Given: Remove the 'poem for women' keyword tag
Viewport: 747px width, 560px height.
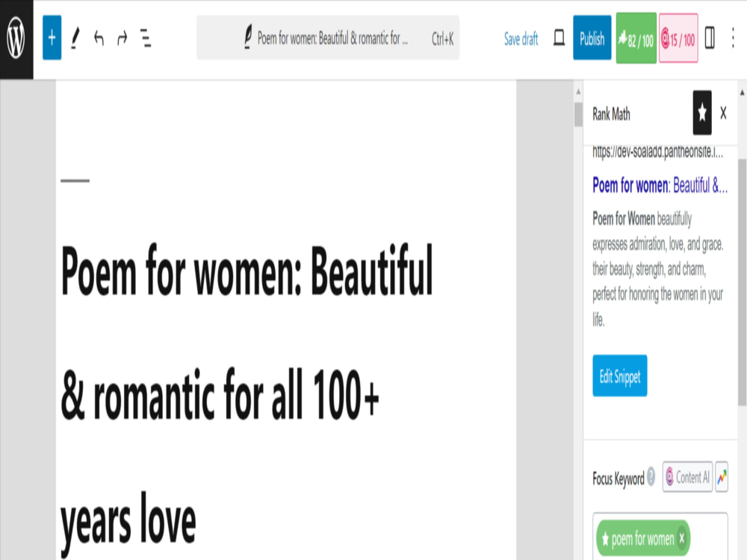Looking at the screenshot, I should 682,538.
